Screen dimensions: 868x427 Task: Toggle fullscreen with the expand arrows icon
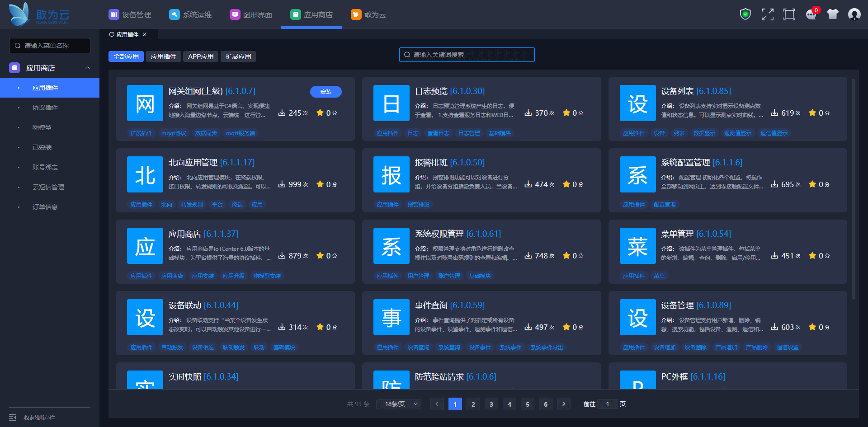coord(767,14)
